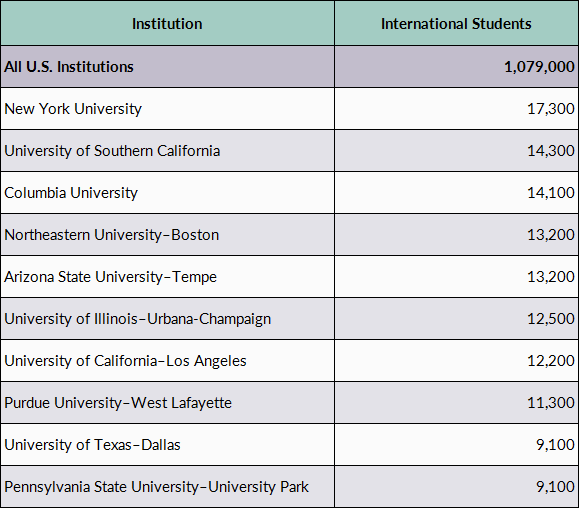Screen dimensions: 579x508
Task: Select Pennsylvania State University–University Park cell
Action: coord(167,487)
